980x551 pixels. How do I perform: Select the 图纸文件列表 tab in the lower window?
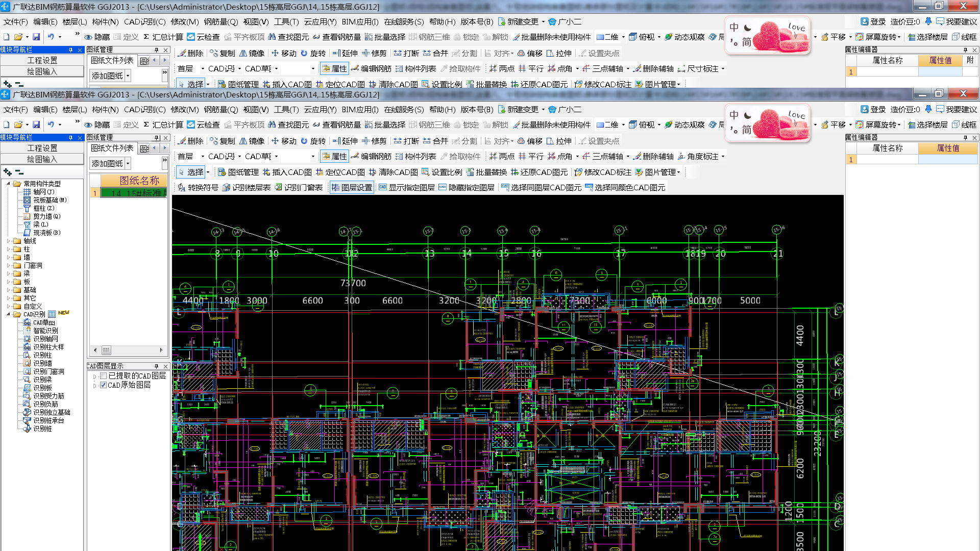coord(112,148)
